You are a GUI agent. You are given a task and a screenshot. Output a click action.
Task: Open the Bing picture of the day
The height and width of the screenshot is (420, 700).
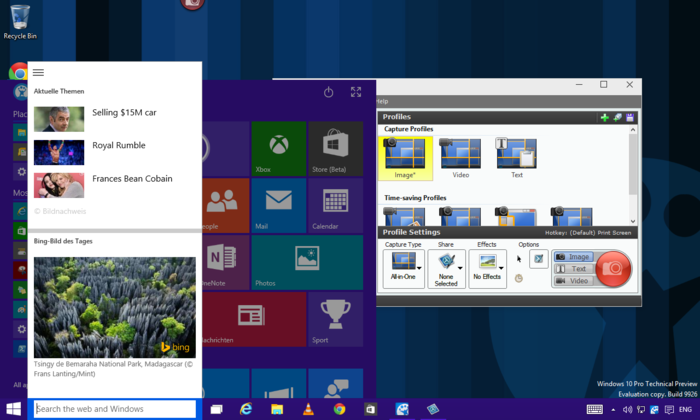tap(115, 307)
